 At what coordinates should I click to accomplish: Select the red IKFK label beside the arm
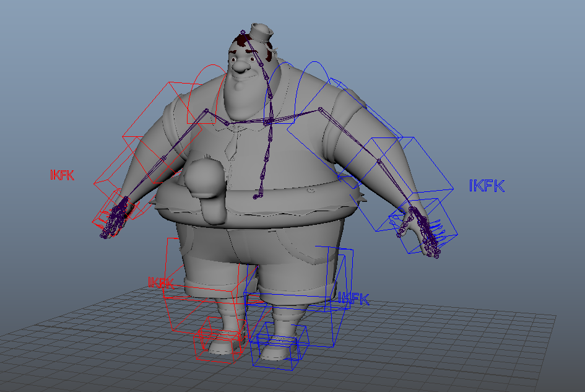(62, 175)
